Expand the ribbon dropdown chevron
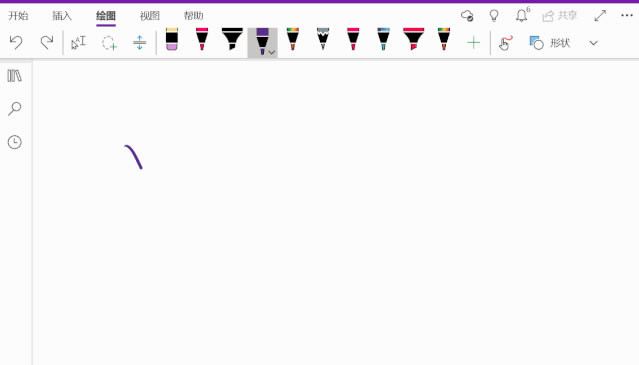This screenshot has width=639, height=365. tap(593, 43)
